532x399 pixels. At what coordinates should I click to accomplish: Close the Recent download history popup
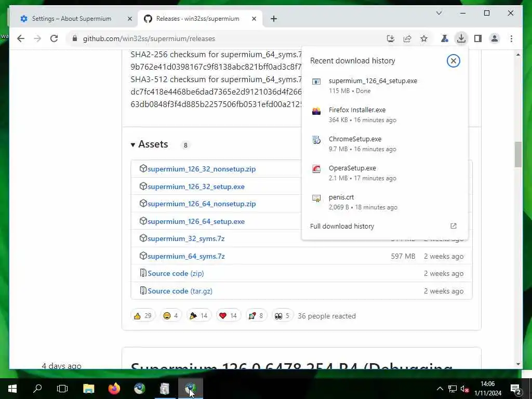tap(453, 61)
